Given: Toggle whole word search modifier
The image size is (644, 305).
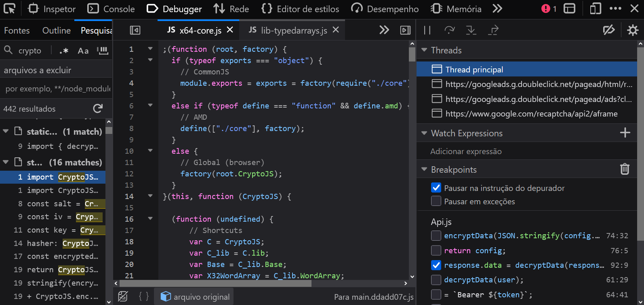Looking at the screenshot, I should pyautogui.click(x=103, y=51).
